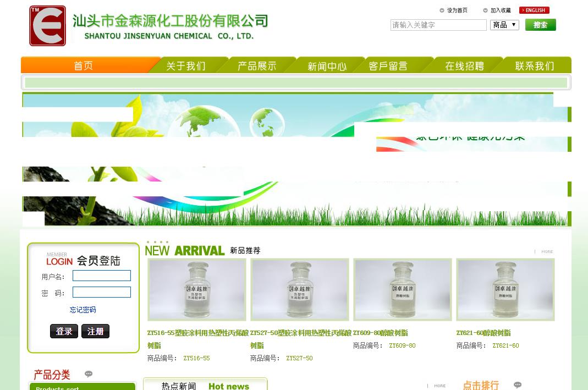This screenshot has height=390, width=588.
Task: Click the green banner image with globes
Action: click(x=296, y=159)
